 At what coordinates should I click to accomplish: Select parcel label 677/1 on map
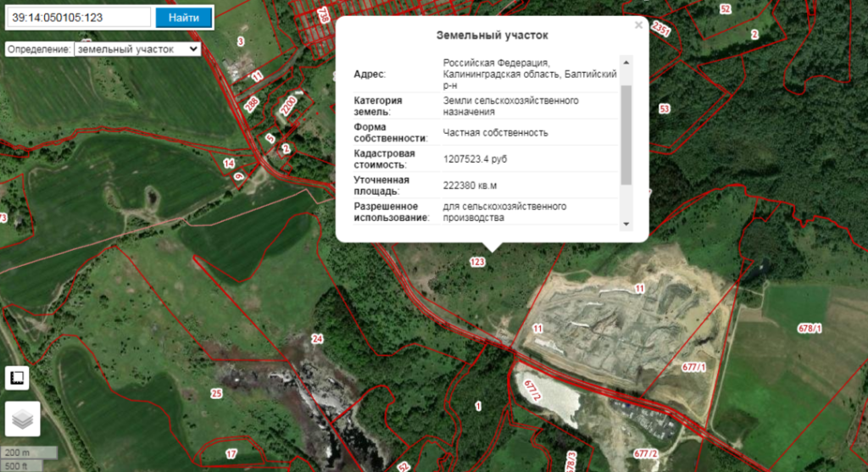click(x=693, y=367)
